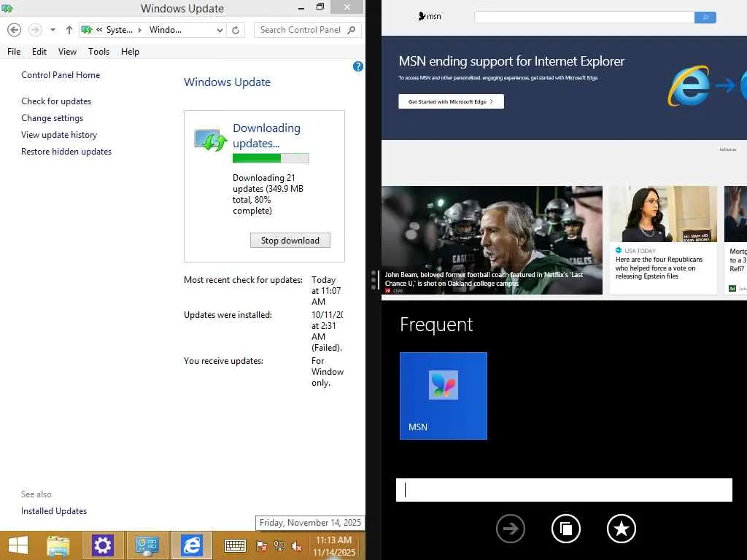Click the Internet Explorer address bar field
747x560 pixels.
[x=564, y=490]
